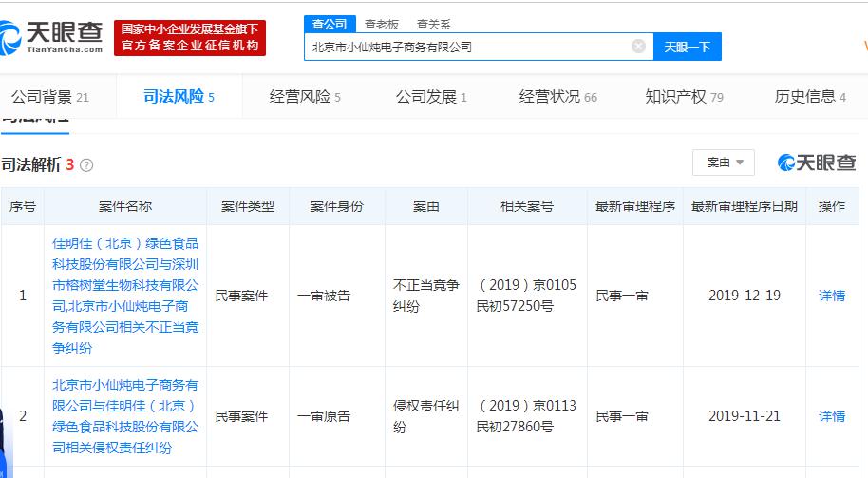Image resolution: width=868 pixels, height=478 pixels.
Task: Click the 最新审理程序 column header
Action: click(x=635, y=206)
